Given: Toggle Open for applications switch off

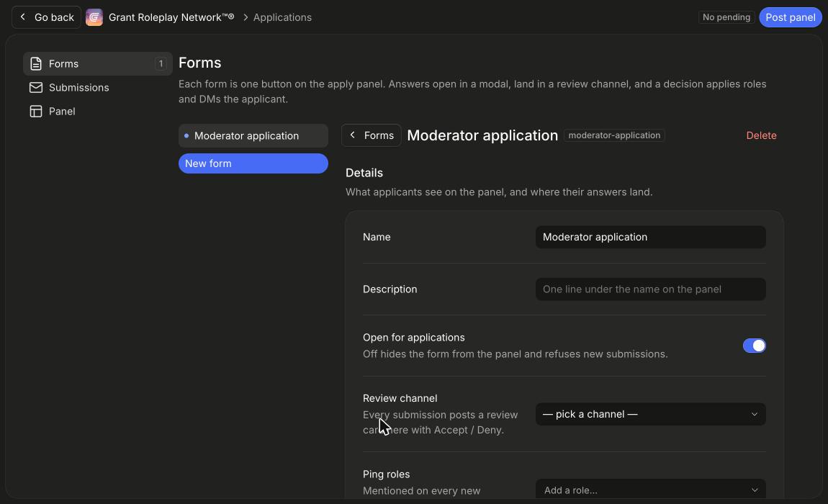Looking at the screenshot, I should click(754, 346).
